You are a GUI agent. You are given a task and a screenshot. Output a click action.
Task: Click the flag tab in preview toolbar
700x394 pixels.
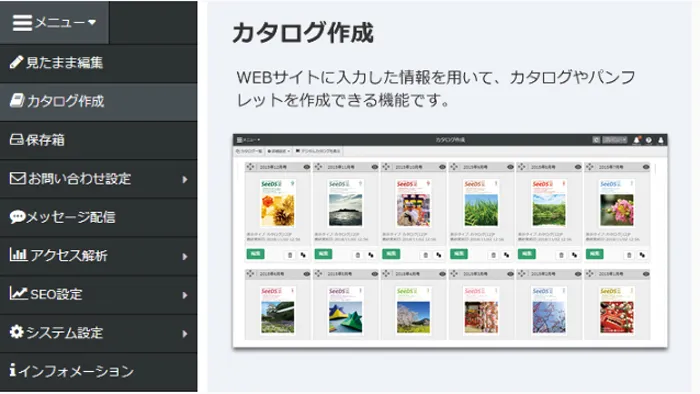pyautogui.click(x=318, y=151)
